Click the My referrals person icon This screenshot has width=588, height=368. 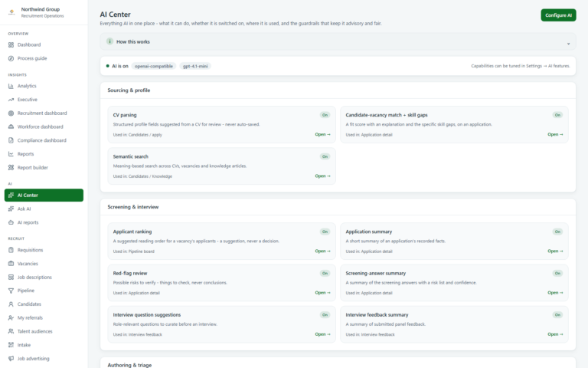11,317
